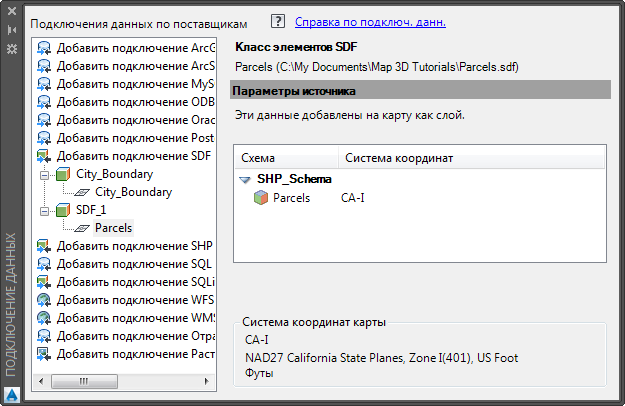
Task: Select City_Boundary feature class child item
Action: 133,192
